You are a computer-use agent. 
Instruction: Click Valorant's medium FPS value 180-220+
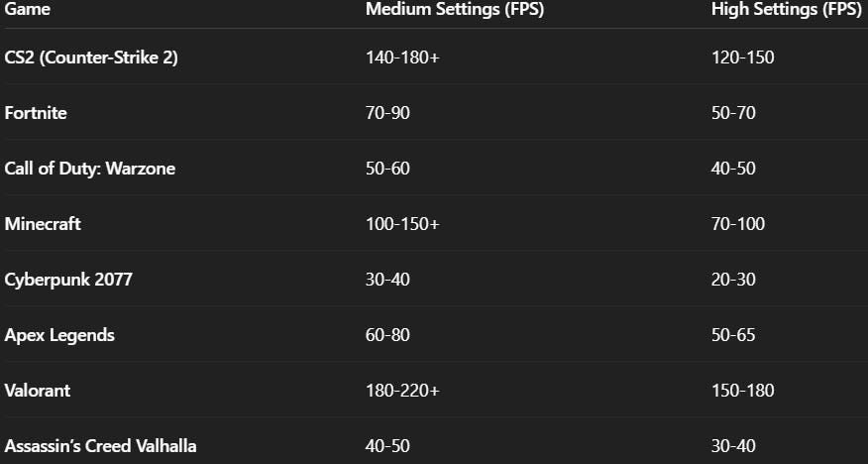[402, 391]
